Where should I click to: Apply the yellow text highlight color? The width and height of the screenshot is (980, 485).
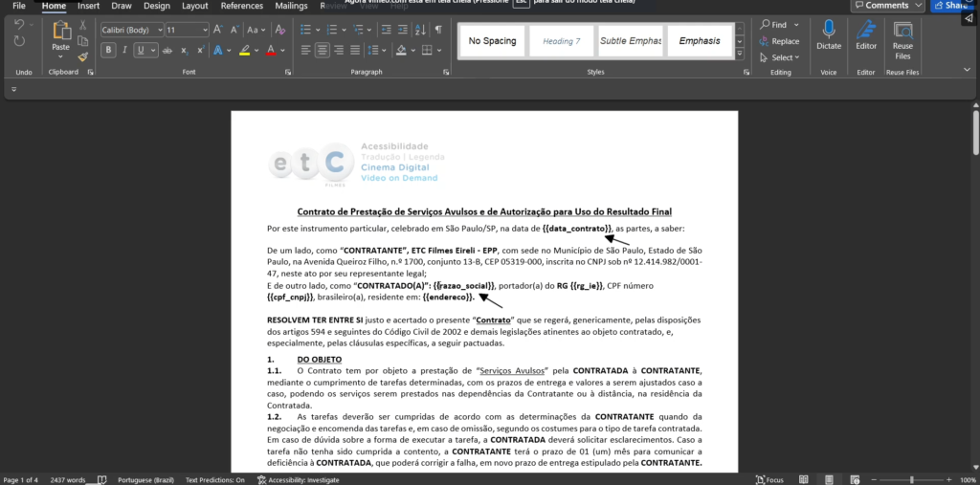(x=245, y=50)
